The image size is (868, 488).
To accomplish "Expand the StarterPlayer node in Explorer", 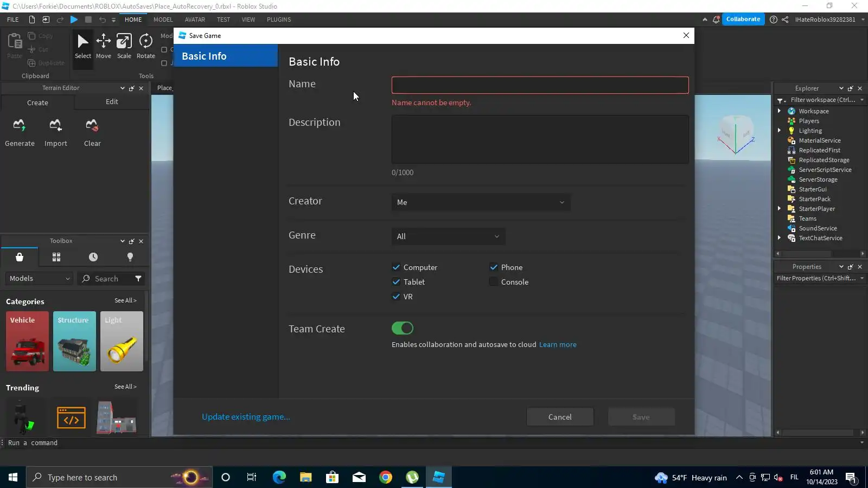I will coord(780,209).
